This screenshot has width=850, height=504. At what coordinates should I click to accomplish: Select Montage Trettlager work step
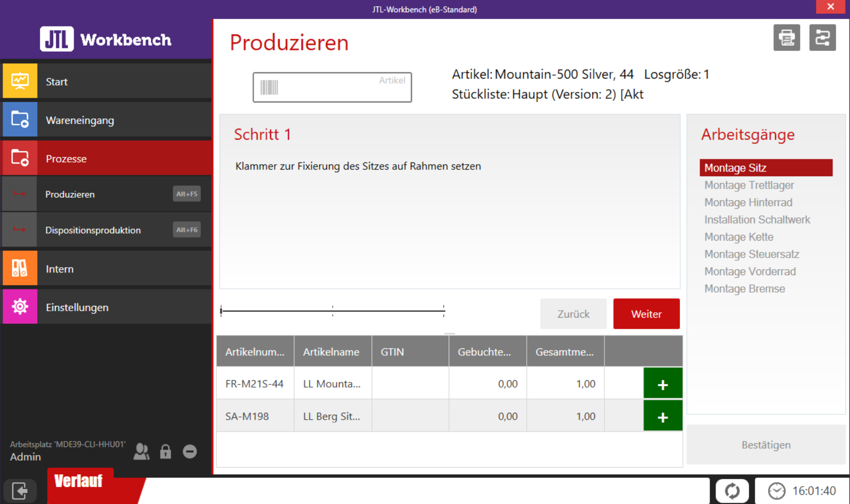tap(748, 185)
